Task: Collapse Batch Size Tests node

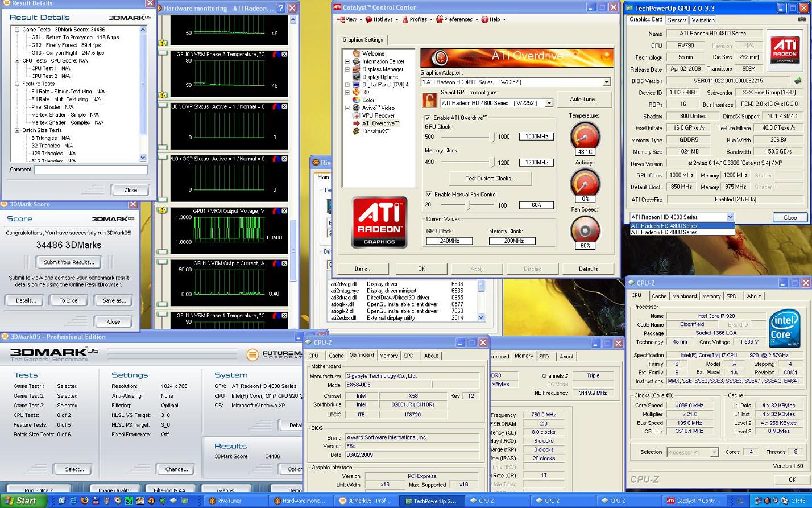Action: 17,130
